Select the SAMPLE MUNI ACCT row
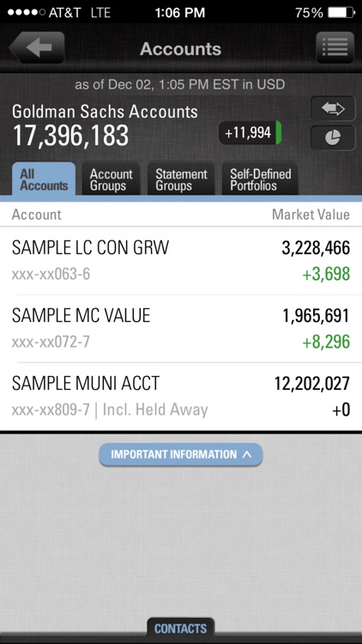The image size is (362, 644). pos(181,397)
